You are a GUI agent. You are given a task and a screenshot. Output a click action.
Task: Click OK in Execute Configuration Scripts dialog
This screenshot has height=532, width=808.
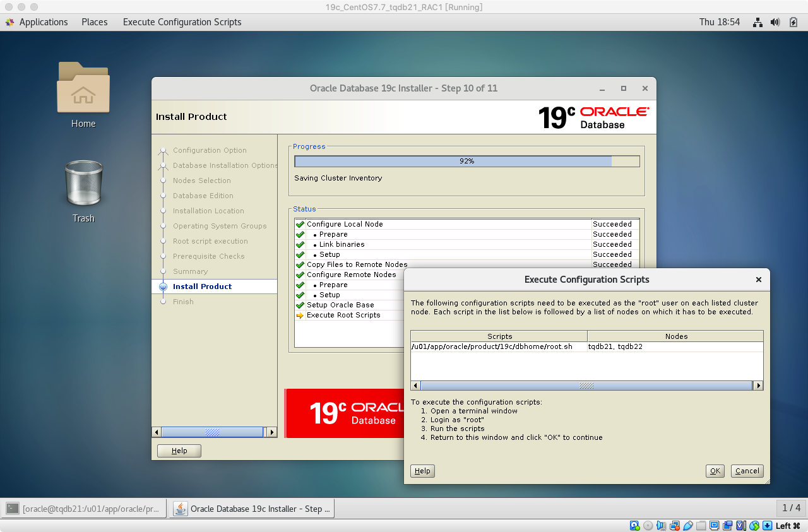pyautogui.click(x=715, y=471)
